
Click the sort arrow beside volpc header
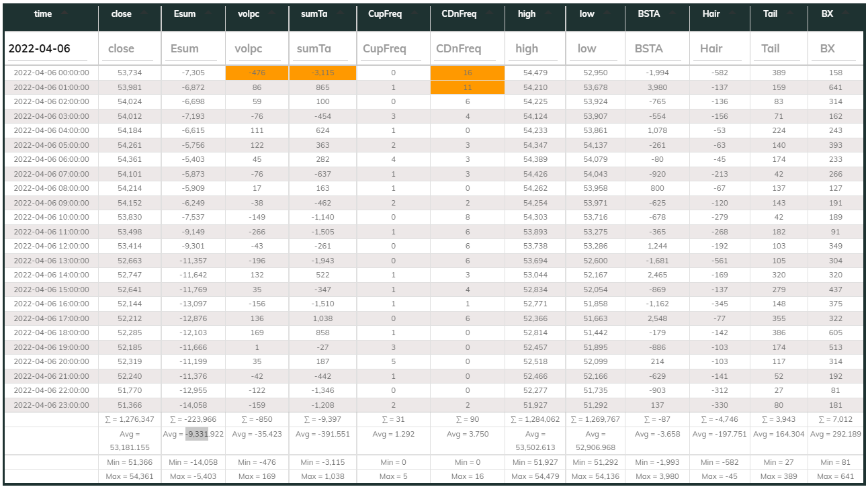coord(271,13)
